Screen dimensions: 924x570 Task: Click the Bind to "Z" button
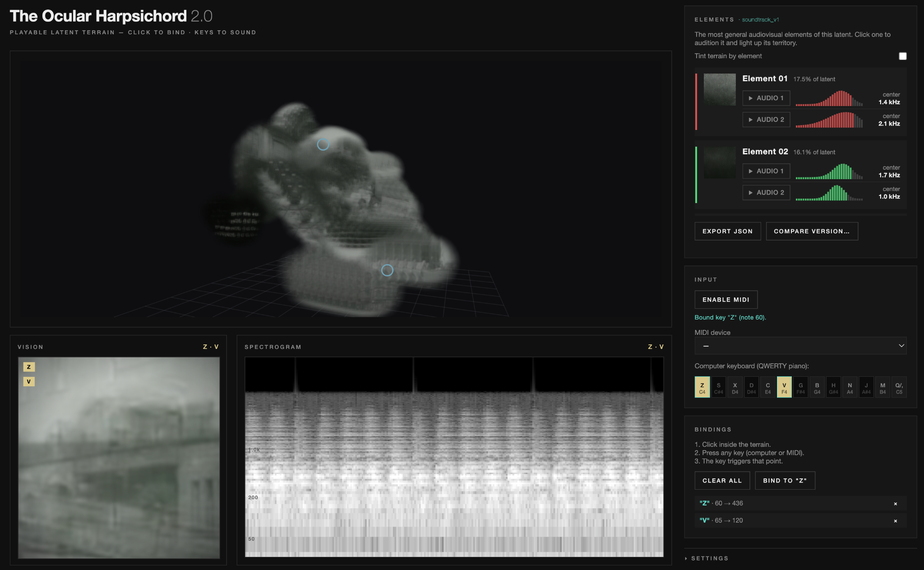coord(785,481)
